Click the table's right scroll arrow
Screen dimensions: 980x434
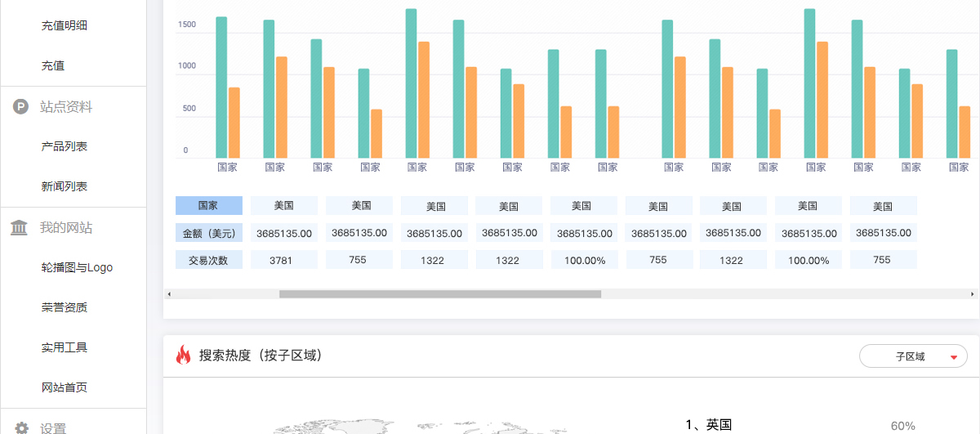(973, 293)
